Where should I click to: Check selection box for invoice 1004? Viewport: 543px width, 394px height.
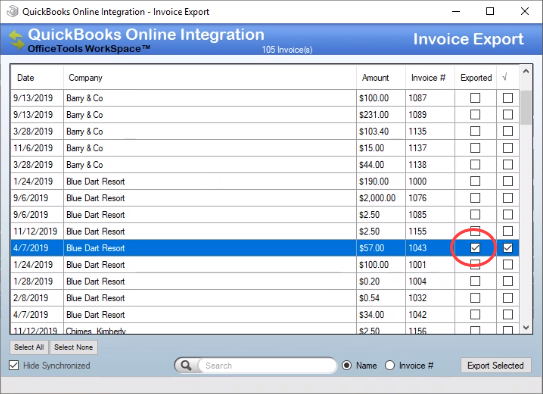[508, 281]
